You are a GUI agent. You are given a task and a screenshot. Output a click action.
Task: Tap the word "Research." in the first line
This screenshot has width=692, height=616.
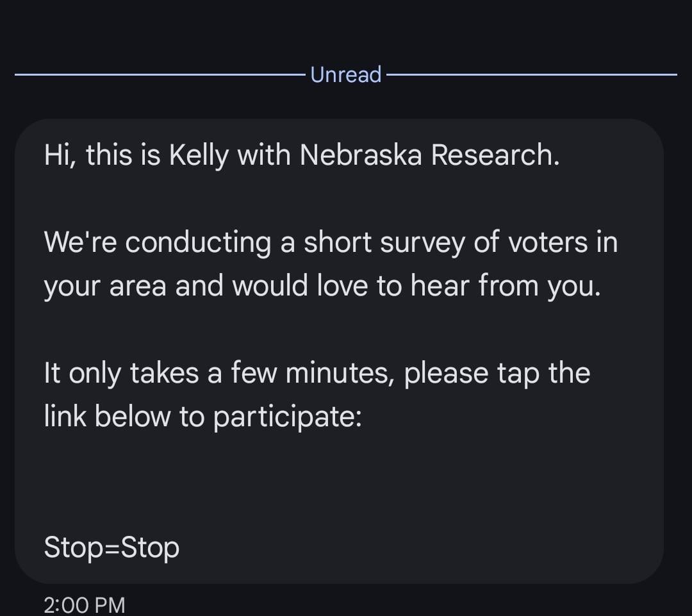tap(495, 155)
